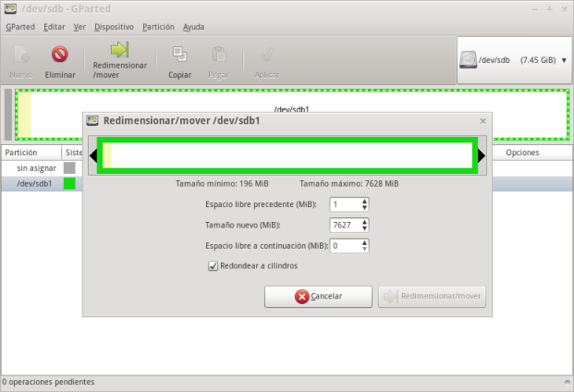The height and width of the screenshot is (392, 574).
Task: Click the Tamaño nuevo input field
Action: (344, 225)
